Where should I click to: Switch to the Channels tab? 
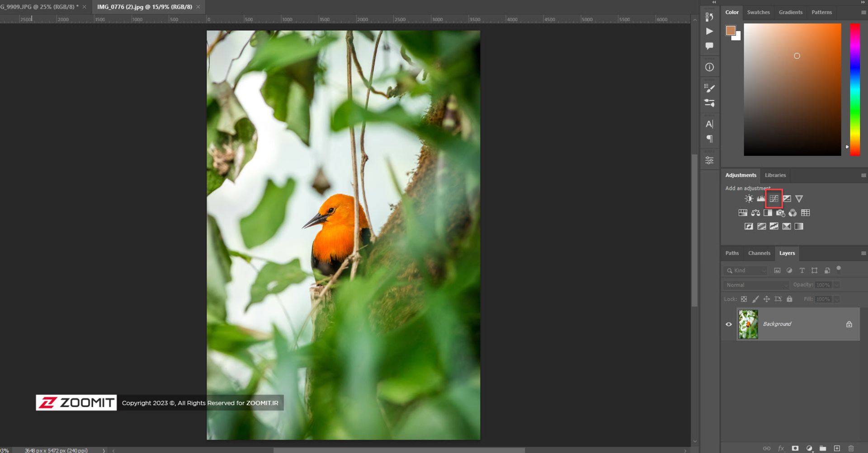tap(759, 253)
